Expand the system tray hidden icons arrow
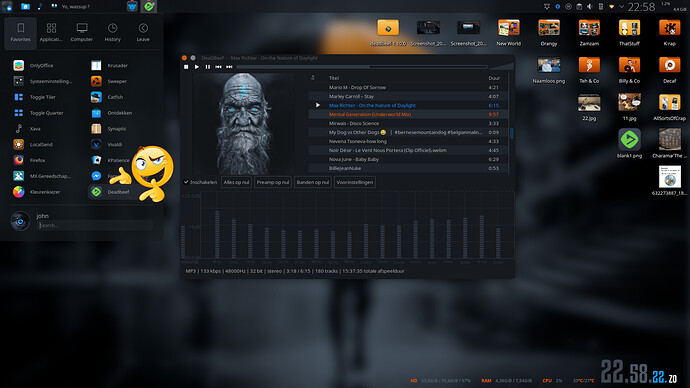Viewport: 690px width, 388px height. tap(621, 7)
